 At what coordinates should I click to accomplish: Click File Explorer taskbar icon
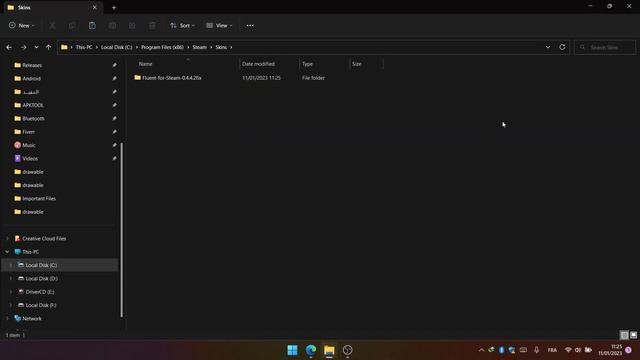329,350
